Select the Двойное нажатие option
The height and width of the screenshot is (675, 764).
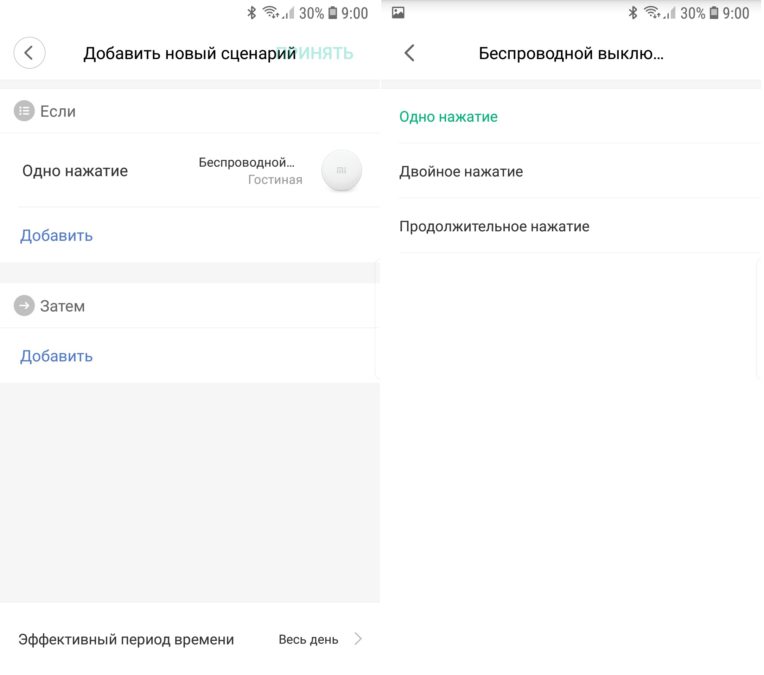coord(461,172)
